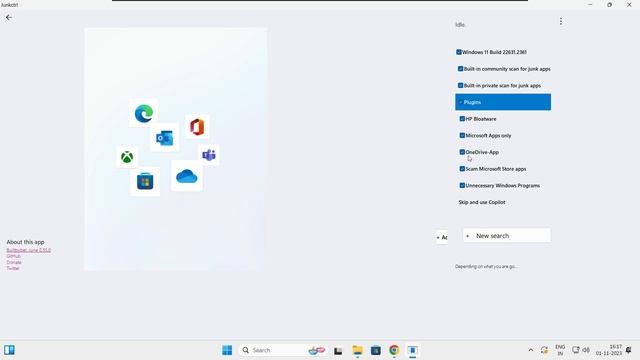Open the Donate link
This screenshot has height=360, width=640.
(x=14, y=262)
